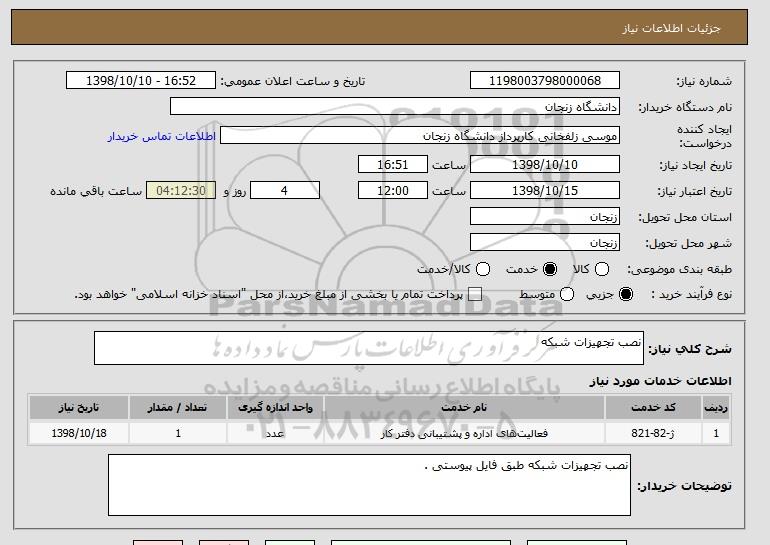Choose جزیی purchase process type
The width and height of the screenshot is (770, 545).
click(626, 294)
